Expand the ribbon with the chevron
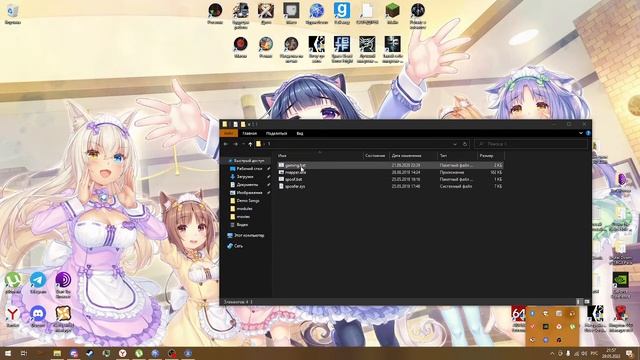The width and height of the screenshot is (640, 360). pos(580,133)
